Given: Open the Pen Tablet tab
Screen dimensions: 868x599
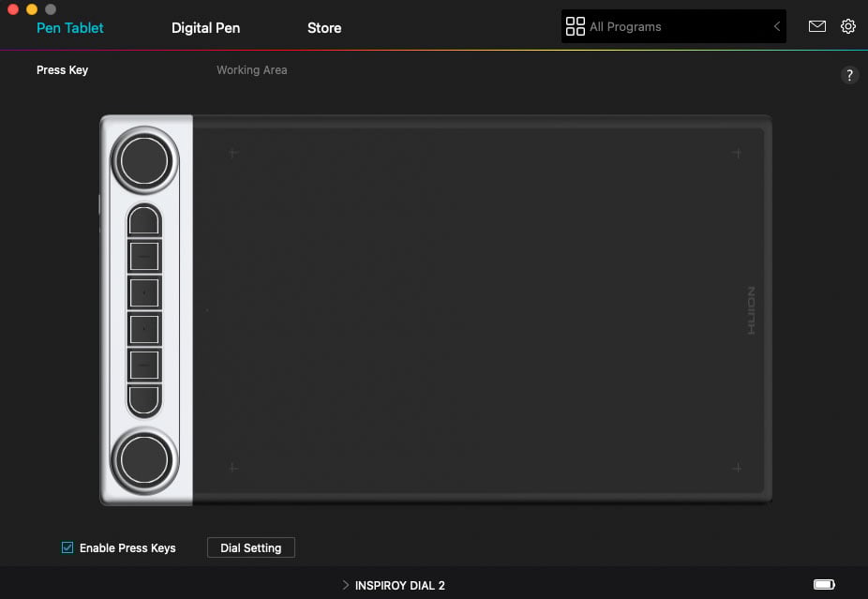Looking at the screenshot, I should [x=69, y=28].
